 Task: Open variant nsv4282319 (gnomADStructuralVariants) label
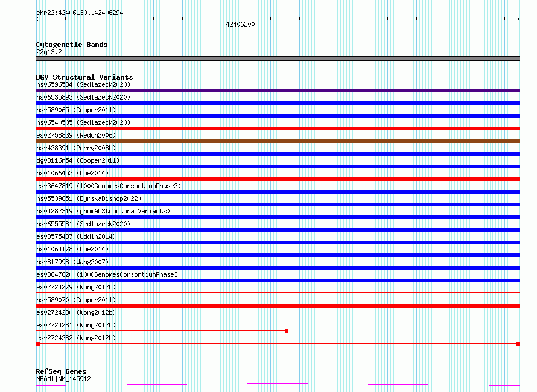coord(103,211)
